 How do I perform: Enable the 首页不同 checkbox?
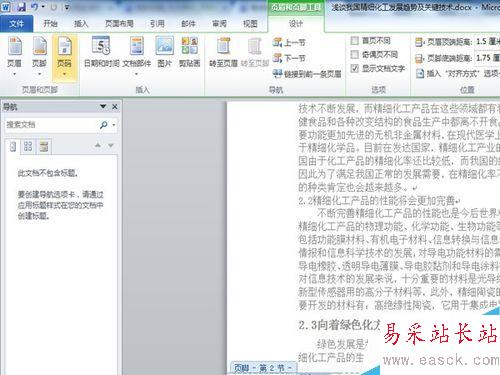[355, 41]
